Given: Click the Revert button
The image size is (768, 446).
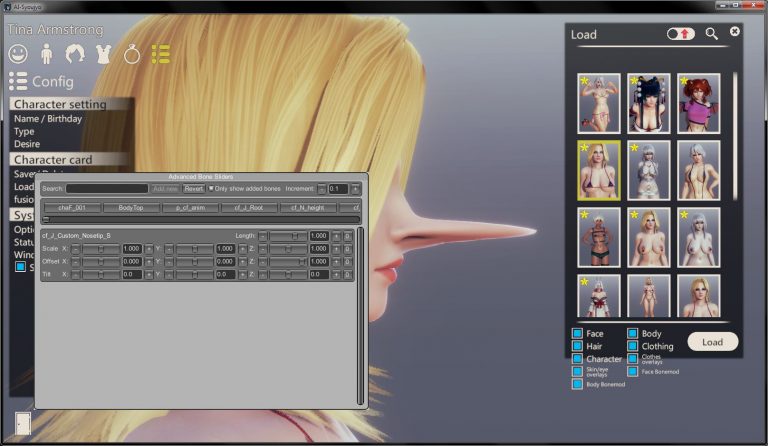Looking at the screenshot, I should [x=193, y=188].
